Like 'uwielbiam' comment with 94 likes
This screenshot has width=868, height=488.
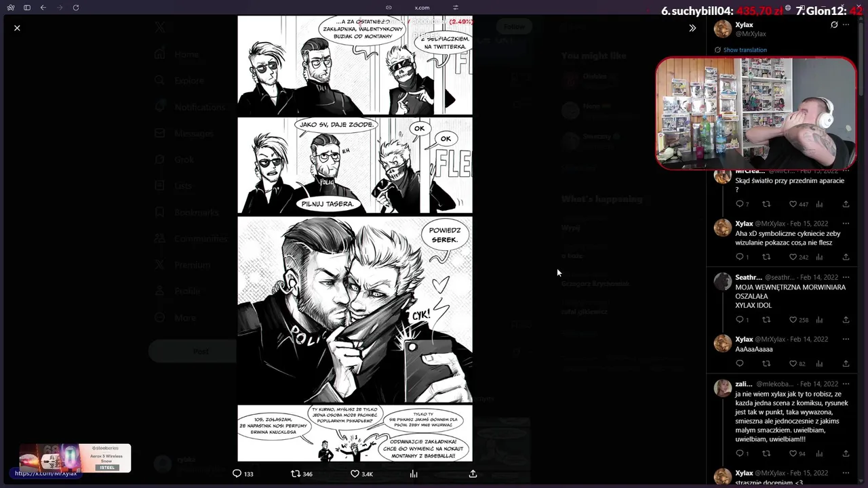point(797,453)
